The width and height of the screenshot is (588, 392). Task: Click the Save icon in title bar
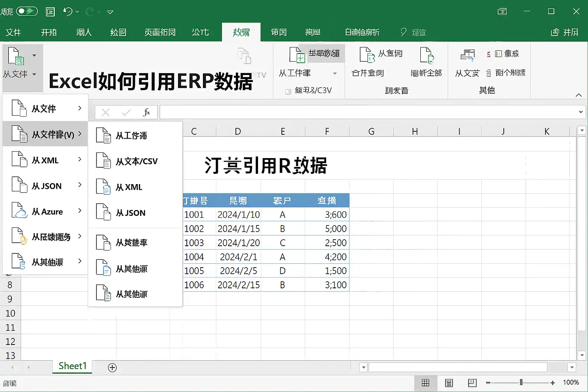[50, 12]
